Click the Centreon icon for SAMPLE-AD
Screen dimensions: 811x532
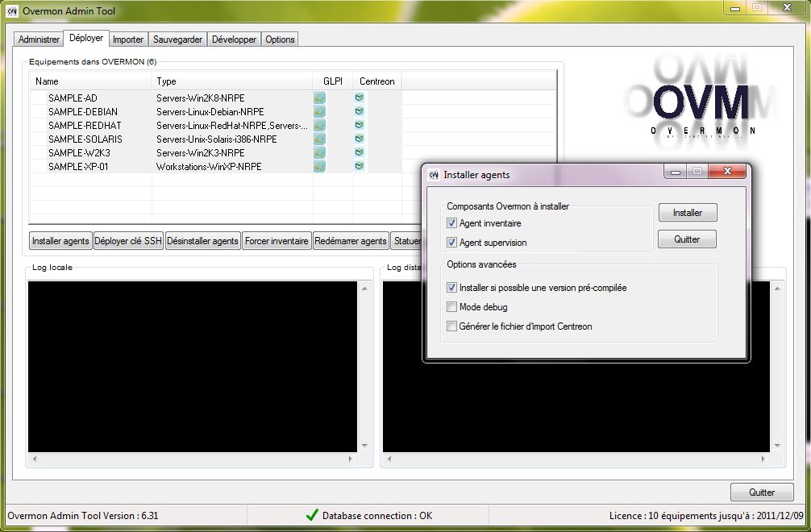pos(360,98)
